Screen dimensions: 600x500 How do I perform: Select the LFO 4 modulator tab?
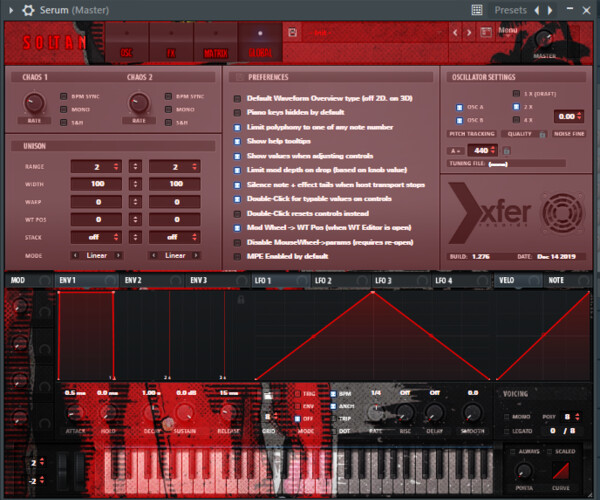pyautogui.click(x=461, y=280)
